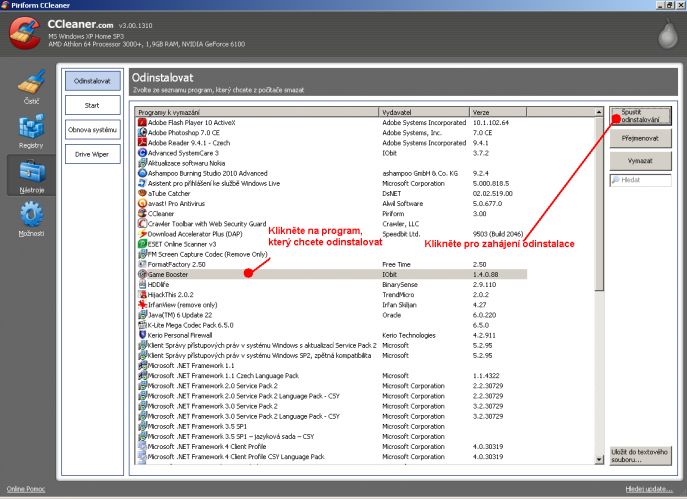Select FM Screen Capture Codec row
Screen dimensions: 687x499
pos(332,254)
